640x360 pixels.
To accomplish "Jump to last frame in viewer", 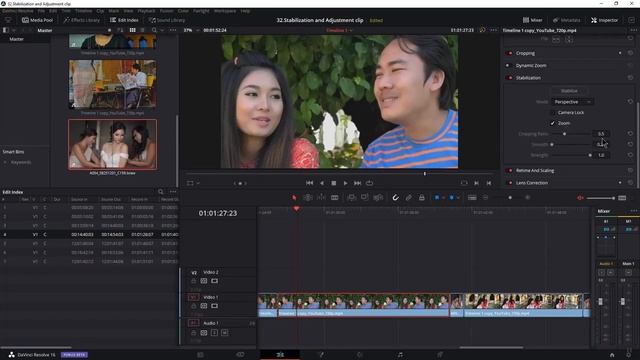I will coord(358,183).
